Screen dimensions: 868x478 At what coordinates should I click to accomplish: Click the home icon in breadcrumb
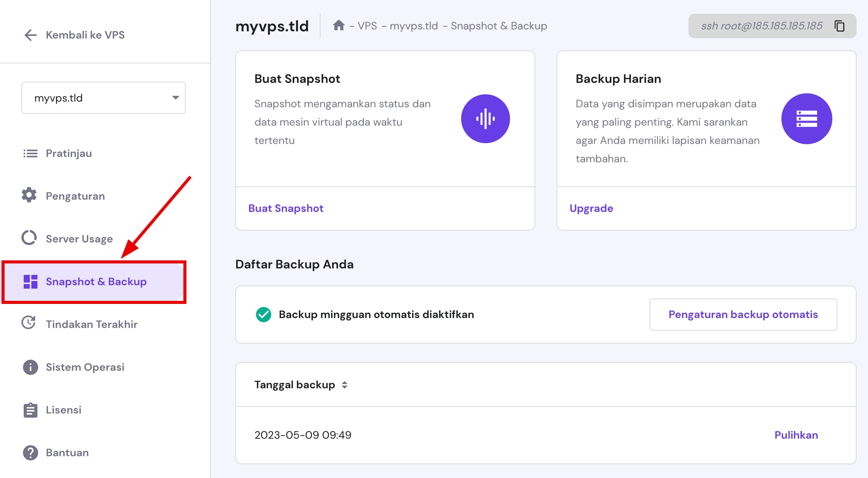click(340, 25)
